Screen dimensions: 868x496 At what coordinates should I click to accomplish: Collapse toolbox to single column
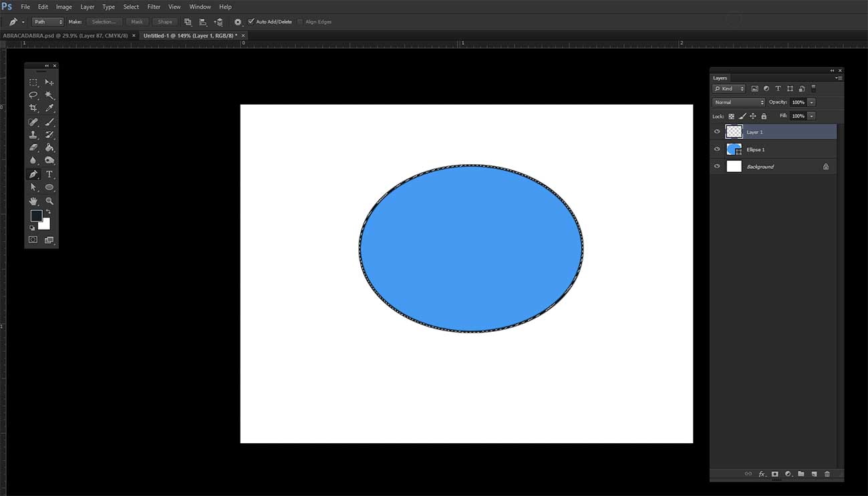(47, 65)
